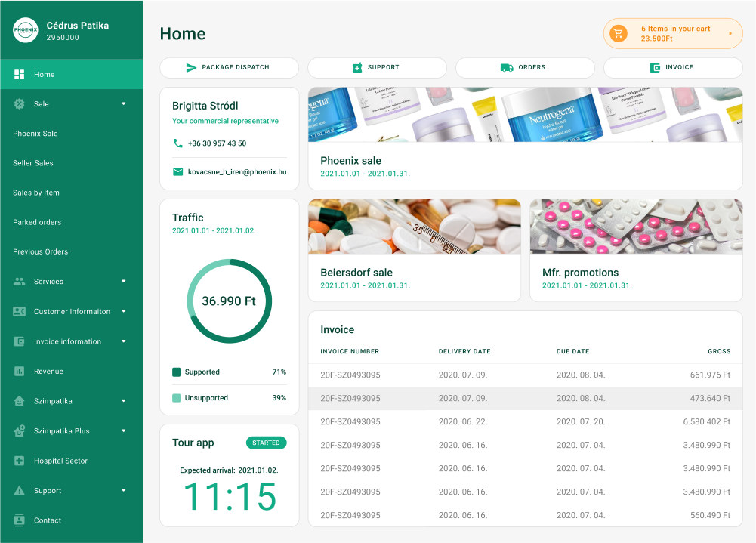Click the Szimpatika house icon
The height and width of the screenshot is (543, 756).
(x=20, y=401)
